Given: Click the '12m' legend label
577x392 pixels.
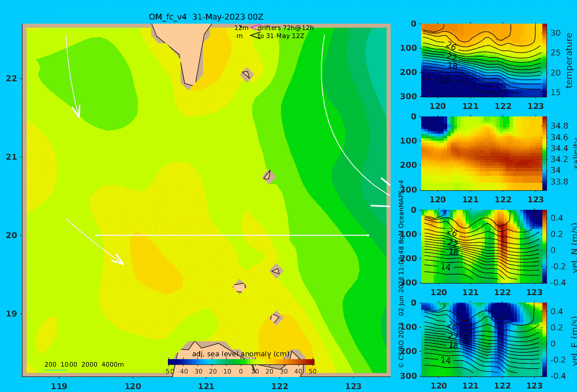Looking at the screenshot, I should tap(241, 28).
